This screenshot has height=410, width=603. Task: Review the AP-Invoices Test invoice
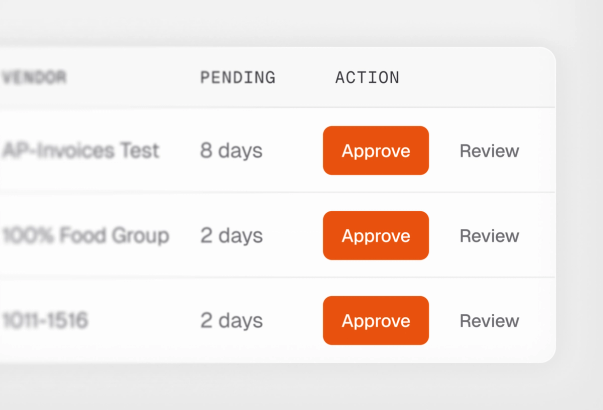coord(489,151)
